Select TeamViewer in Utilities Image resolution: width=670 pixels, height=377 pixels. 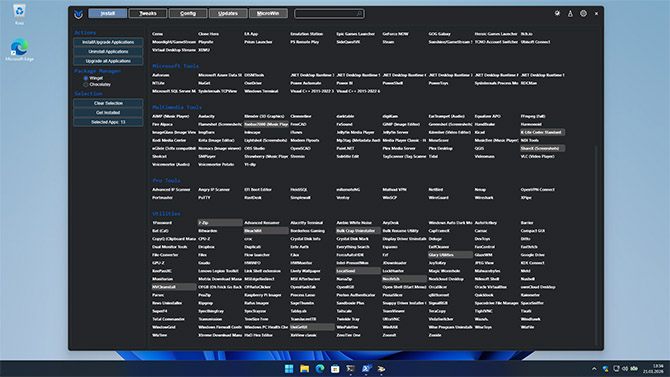[394, 311]
